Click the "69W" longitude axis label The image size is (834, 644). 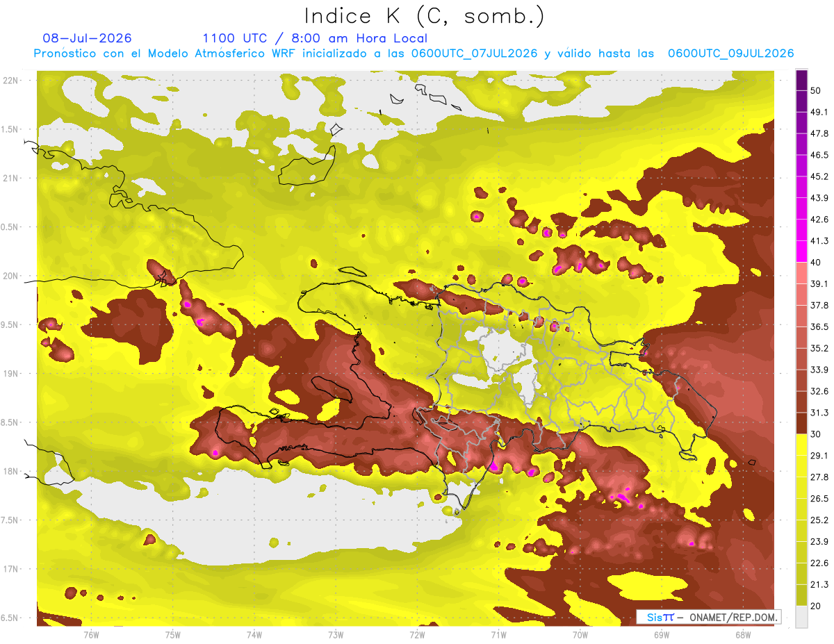click(661, 634)
